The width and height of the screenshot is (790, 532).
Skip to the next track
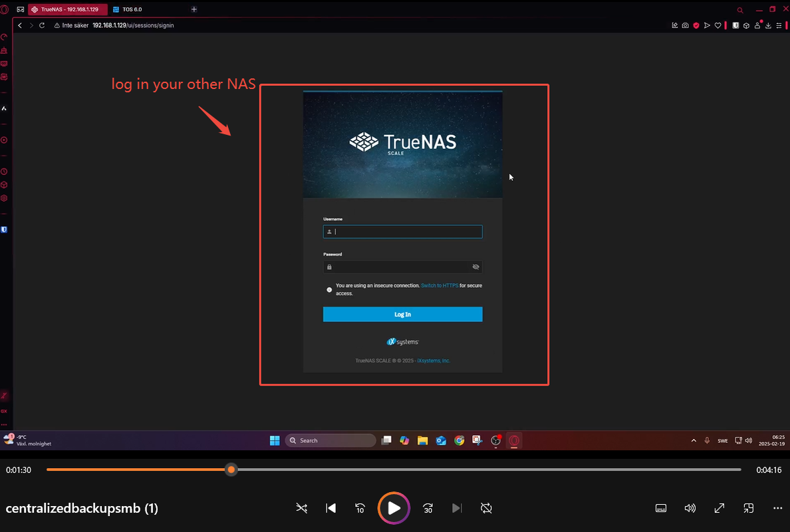tap(456, 508)
